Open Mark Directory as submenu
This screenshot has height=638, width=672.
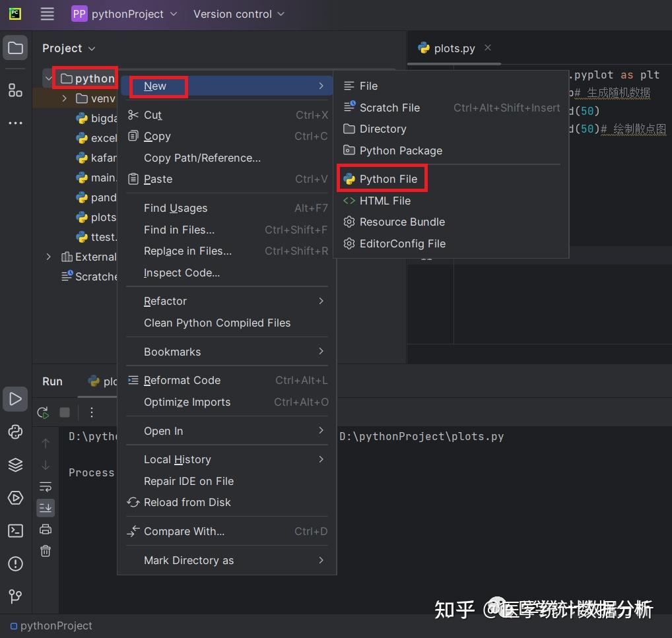[227, 560]
